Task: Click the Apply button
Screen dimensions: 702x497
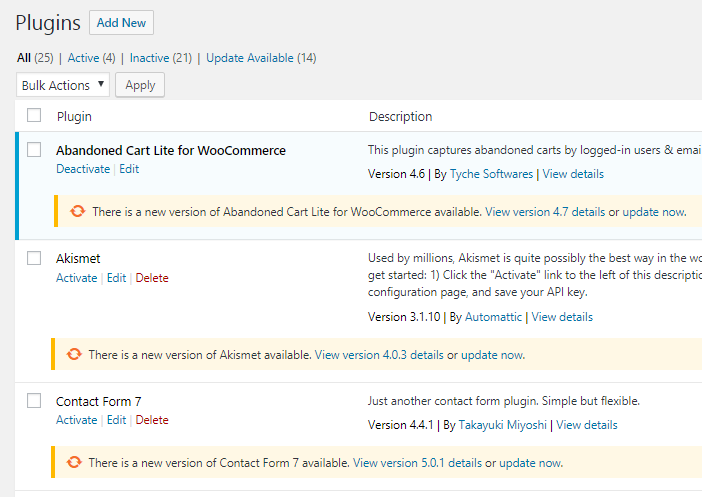Action: tap(140, 85)
